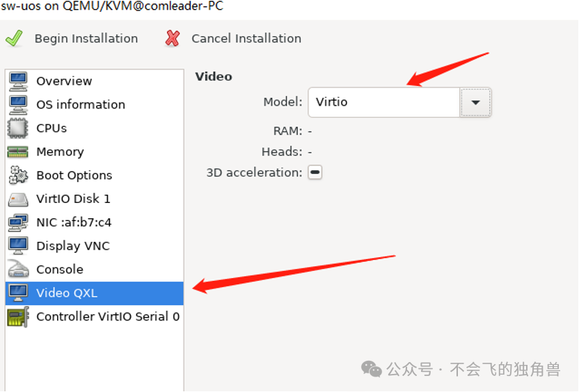Select the Console serial port icon
Image resolution: width=579 pixels, height=392 pixels.
pos(18,269)
